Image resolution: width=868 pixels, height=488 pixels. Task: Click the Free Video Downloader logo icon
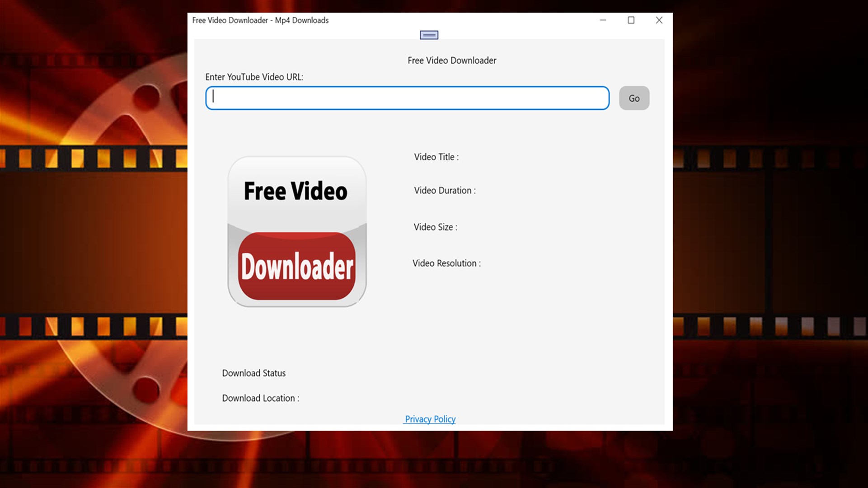point(296,231)
